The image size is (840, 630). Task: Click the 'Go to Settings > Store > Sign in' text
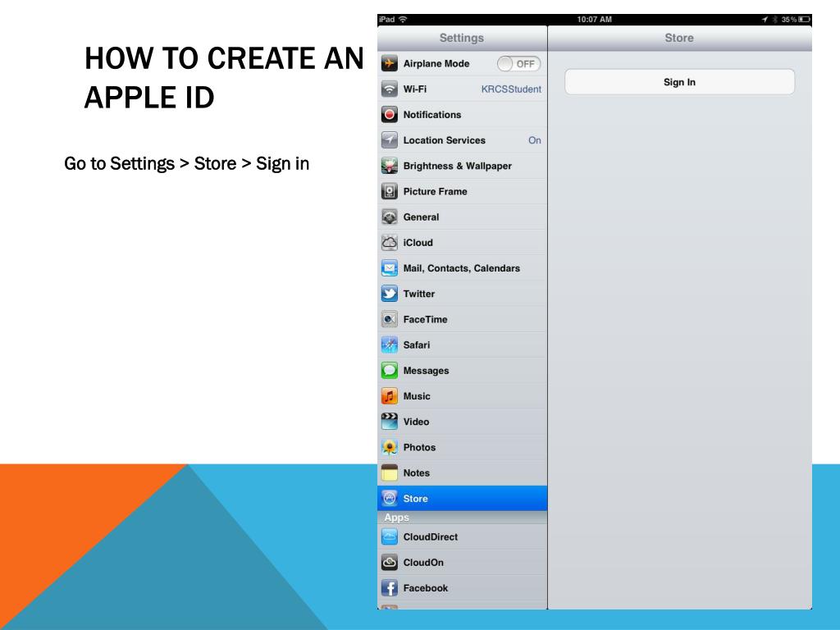(187, 163)
